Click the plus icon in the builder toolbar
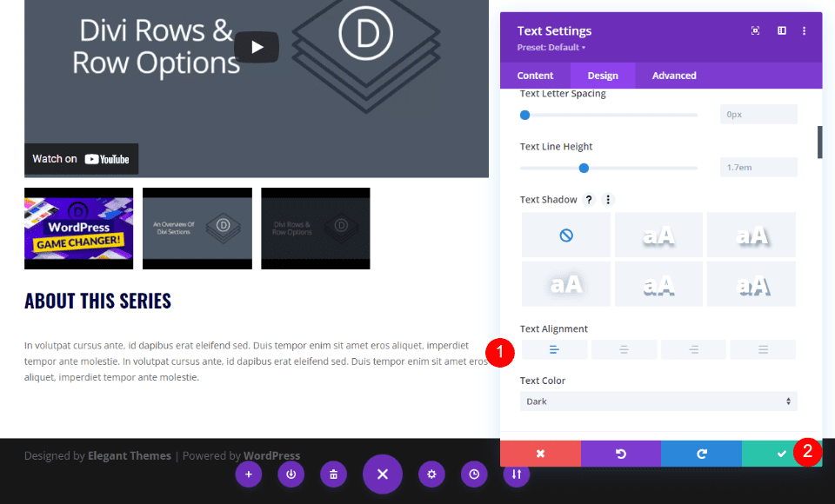 [x=249, y=474]
